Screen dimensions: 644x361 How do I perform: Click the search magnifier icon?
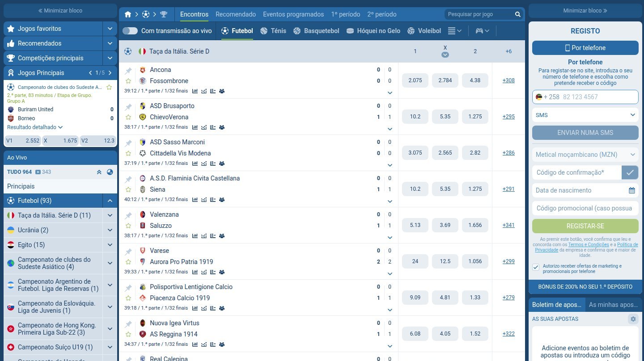[x=518, y=14]
